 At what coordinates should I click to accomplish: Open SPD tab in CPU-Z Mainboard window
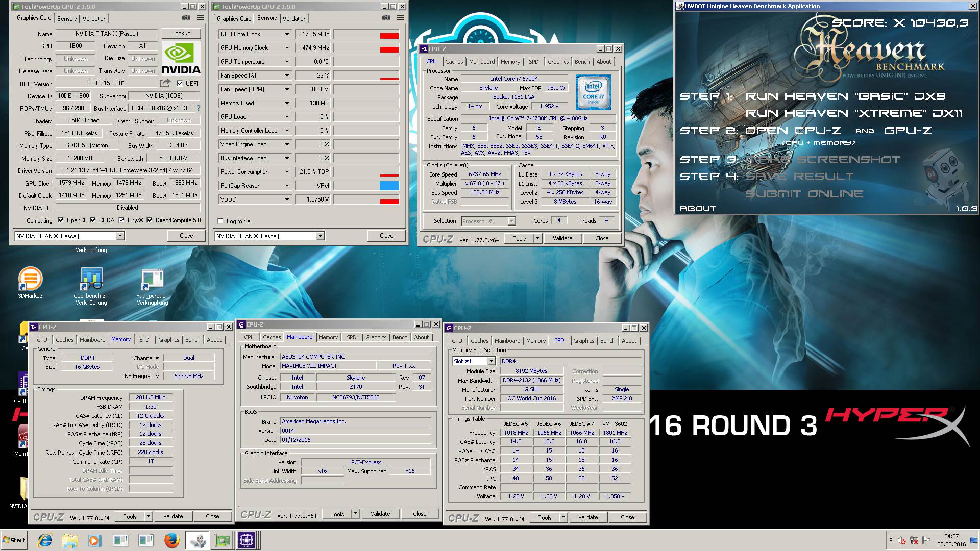coord(352,337)
